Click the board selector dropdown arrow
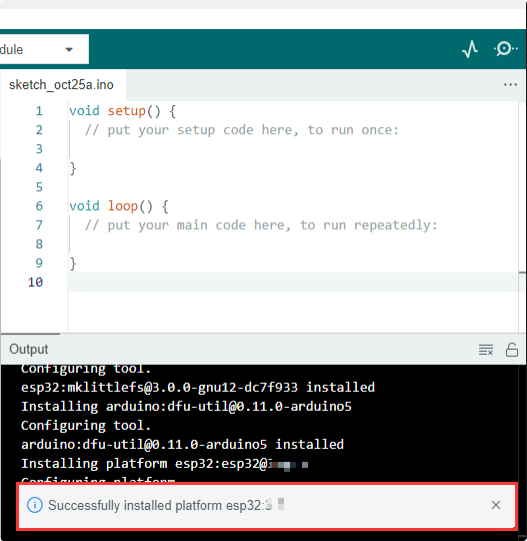 [69, 50]
